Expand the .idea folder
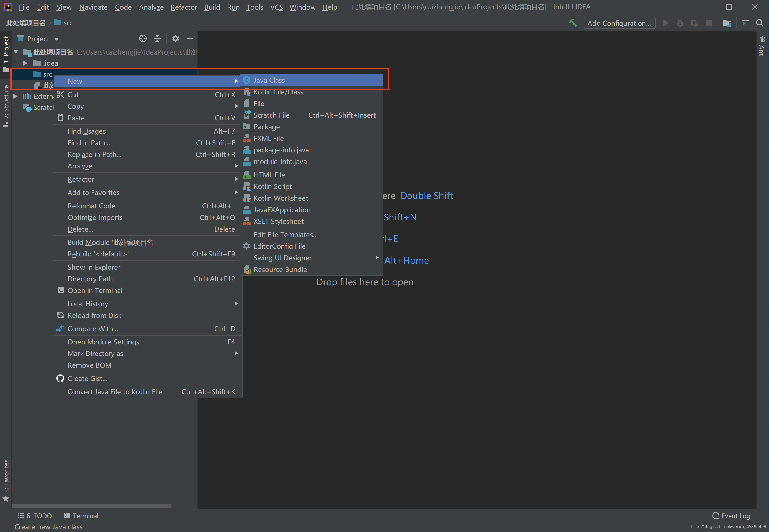 coord(25,63)
